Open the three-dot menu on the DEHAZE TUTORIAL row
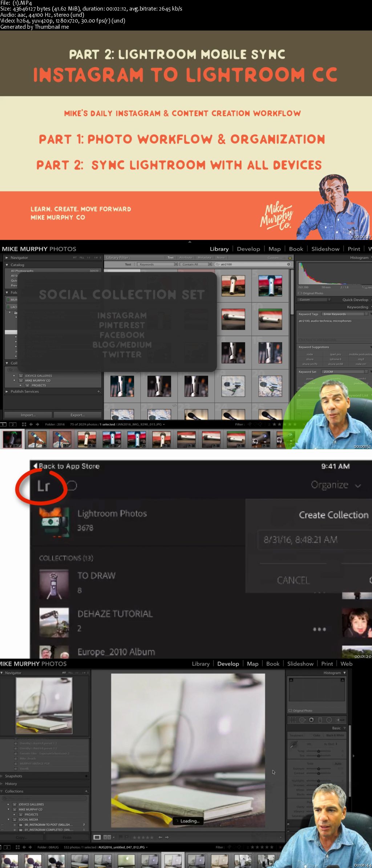The width and height of the screenshot is (372, 868). 319,629
